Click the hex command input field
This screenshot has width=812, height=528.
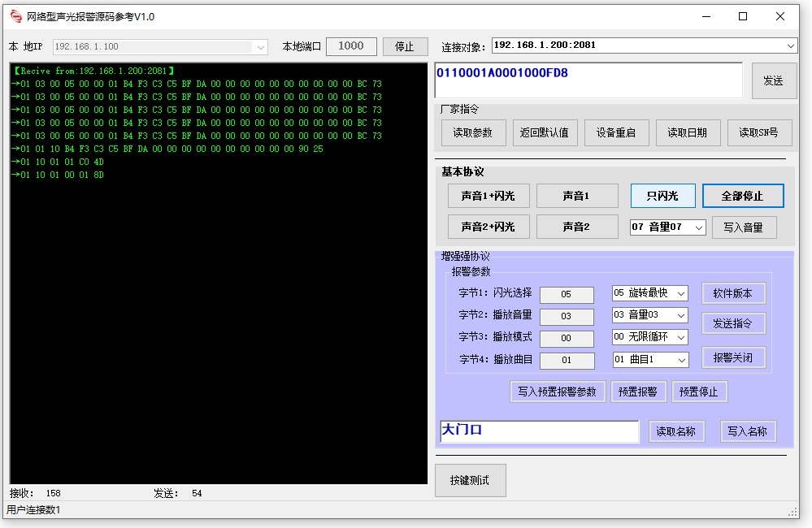[x=588, y=80]
